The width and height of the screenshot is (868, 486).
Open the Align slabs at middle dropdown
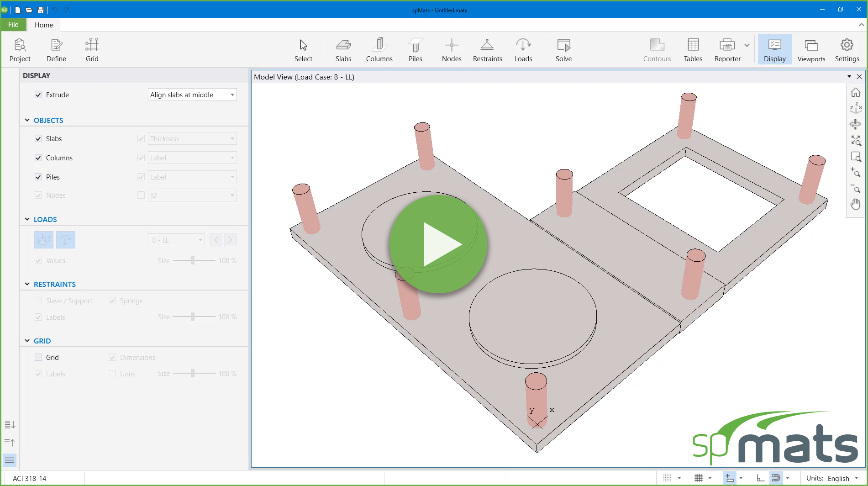[192, 95]
